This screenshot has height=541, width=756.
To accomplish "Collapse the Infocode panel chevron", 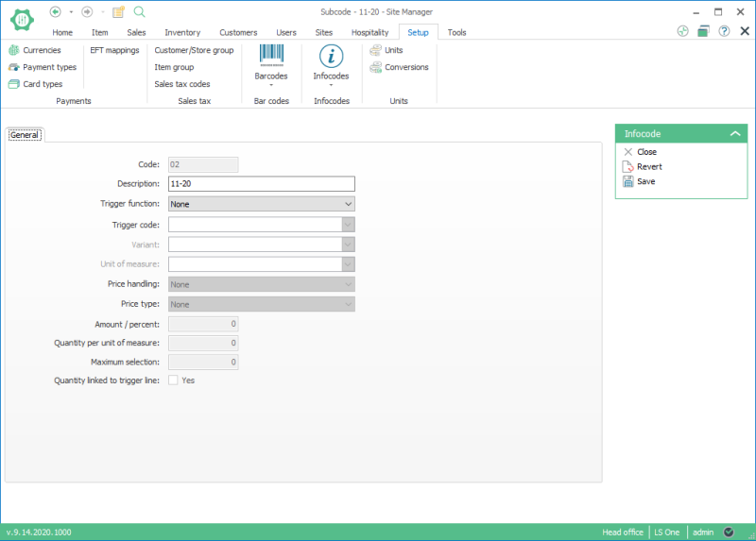I will point(735,134).
